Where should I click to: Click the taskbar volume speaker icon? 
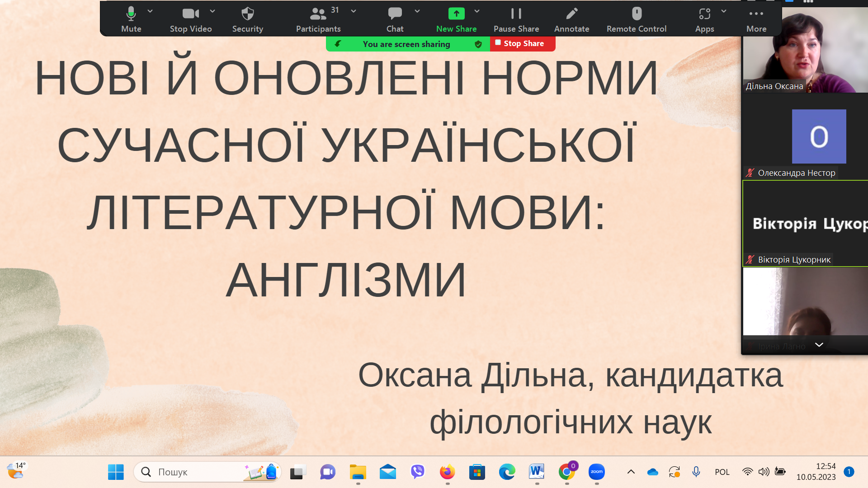click(764, 472)
